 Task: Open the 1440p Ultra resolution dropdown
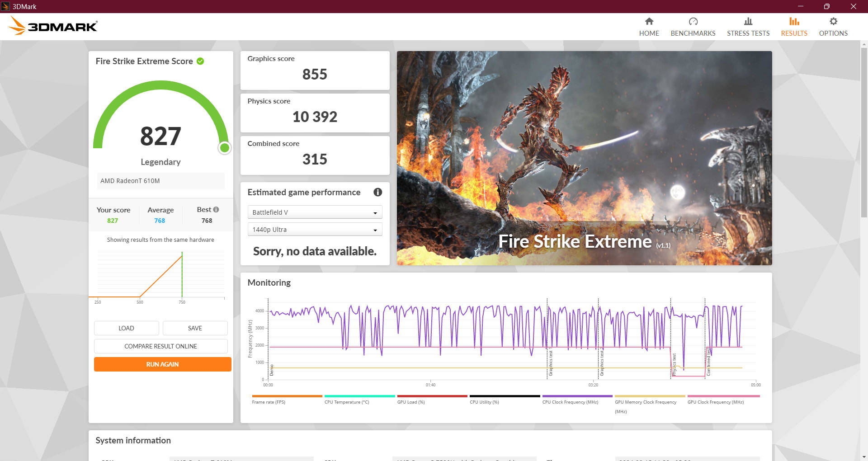coord(315,230)
